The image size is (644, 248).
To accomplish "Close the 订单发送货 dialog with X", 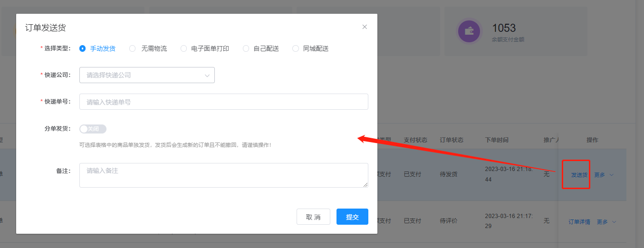I will pos(365,27).
